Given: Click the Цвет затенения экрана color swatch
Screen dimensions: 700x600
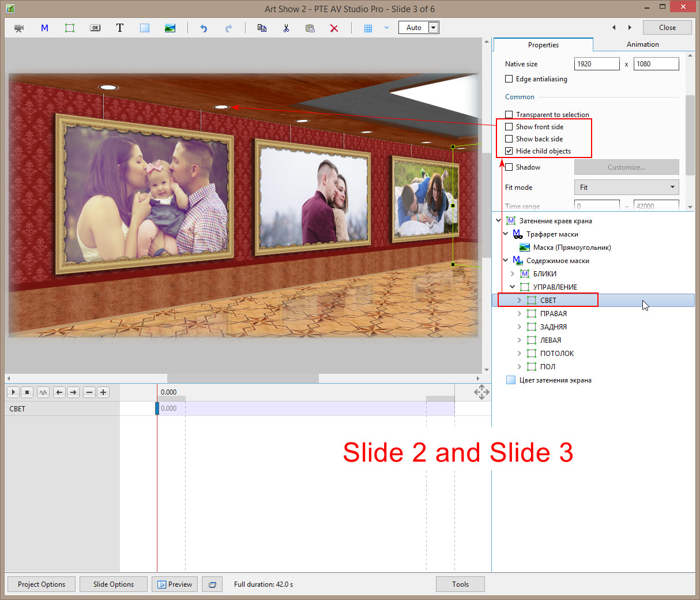Looking at the screenshot, I should point(510,380).
